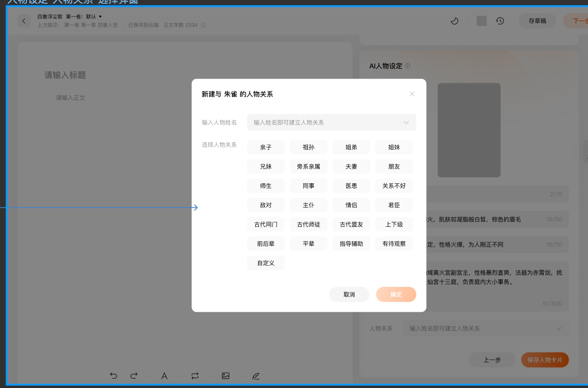Click the back arrow in the header

pos(24,21)
